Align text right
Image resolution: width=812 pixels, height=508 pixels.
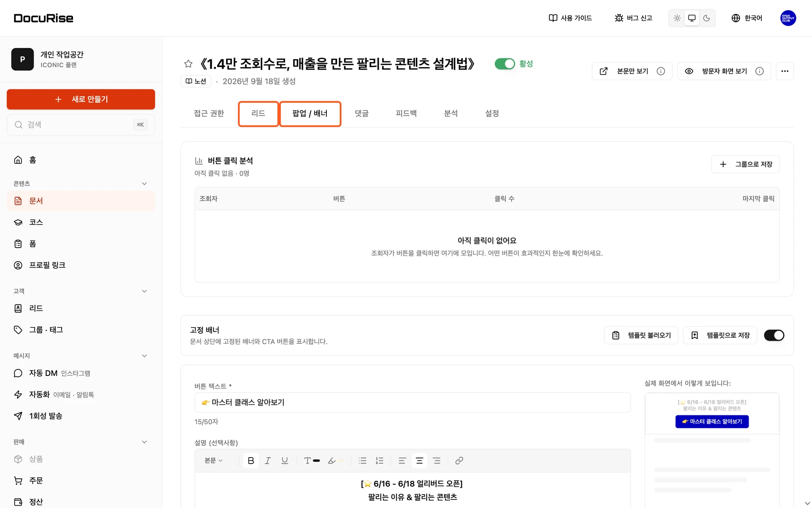click(x=436, y=460)
